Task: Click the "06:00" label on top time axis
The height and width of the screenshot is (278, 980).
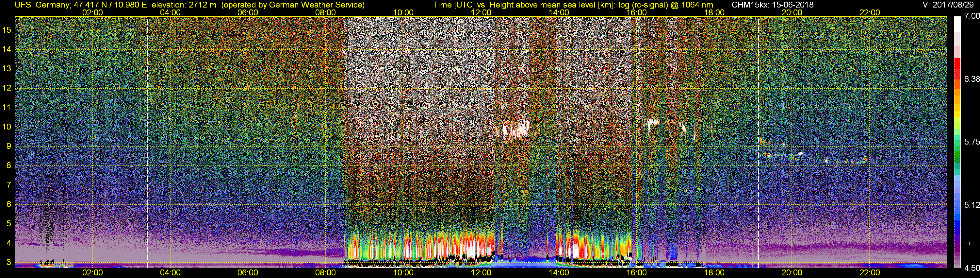Action: tap(248, 12)
